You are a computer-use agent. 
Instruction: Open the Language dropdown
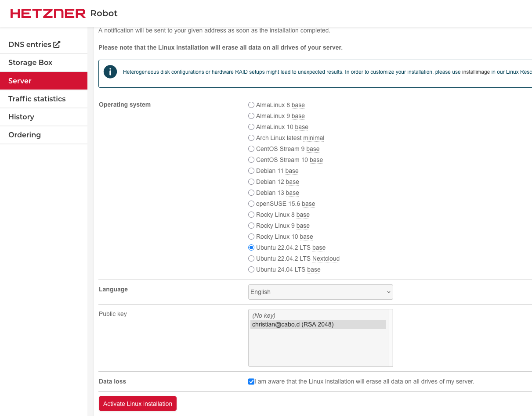pyautogui.click(x=320, y=292)
